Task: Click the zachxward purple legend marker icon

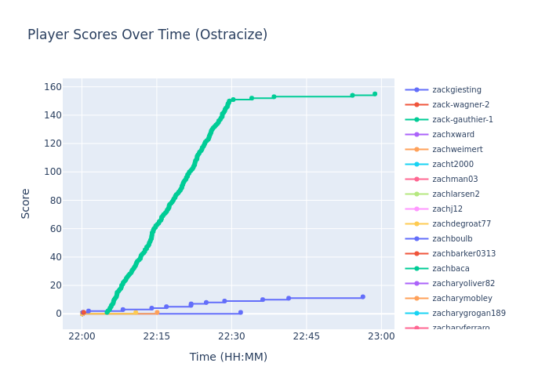Action: click(416, 135)
